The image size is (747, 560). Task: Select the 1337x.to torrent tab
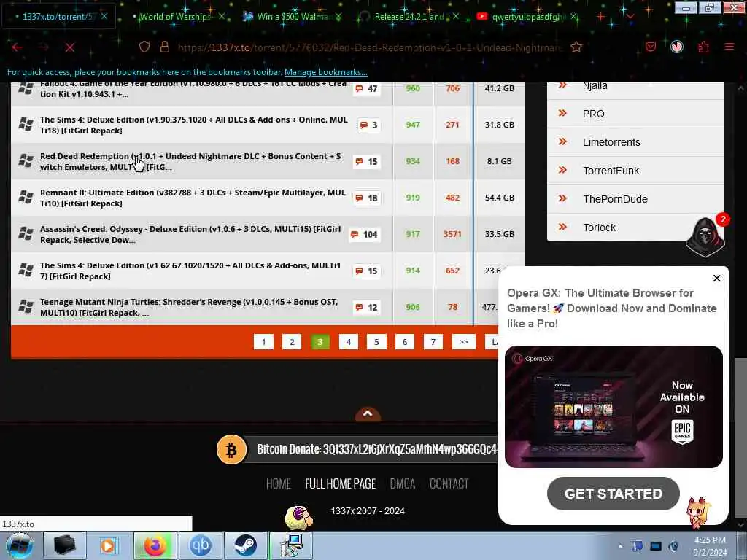(60, 16)
